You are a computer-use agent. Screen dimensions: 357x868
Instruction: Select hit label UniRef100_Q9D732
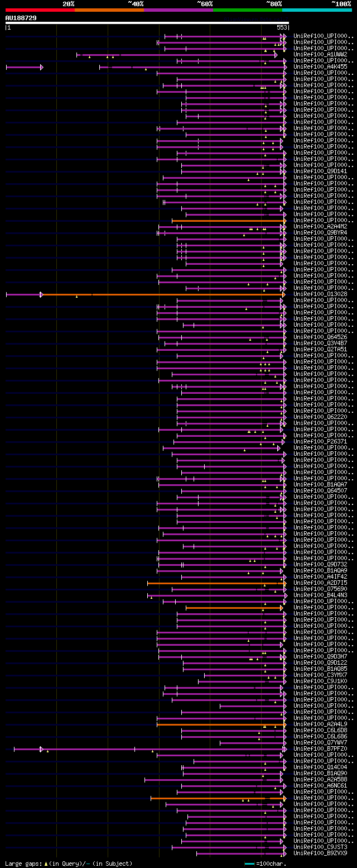(320, 565)
